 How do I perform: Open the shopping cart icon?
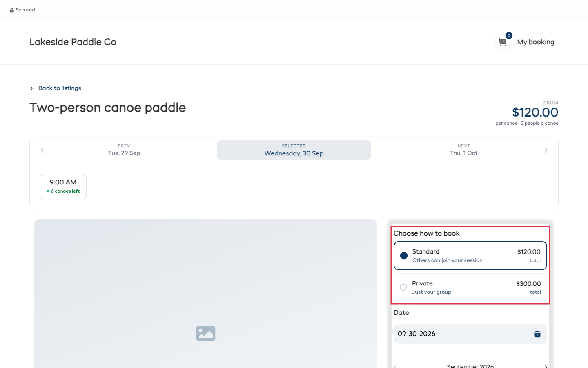[x=502, y=42]
